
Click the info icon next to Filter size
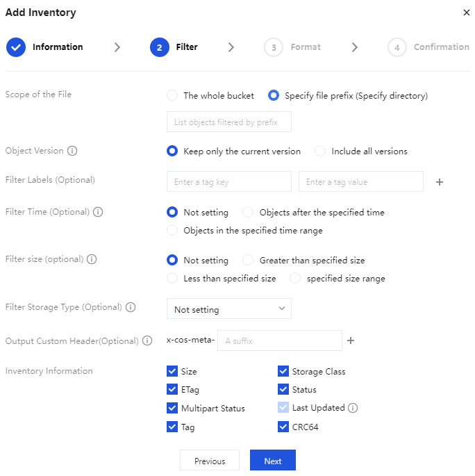click(92, 259)
